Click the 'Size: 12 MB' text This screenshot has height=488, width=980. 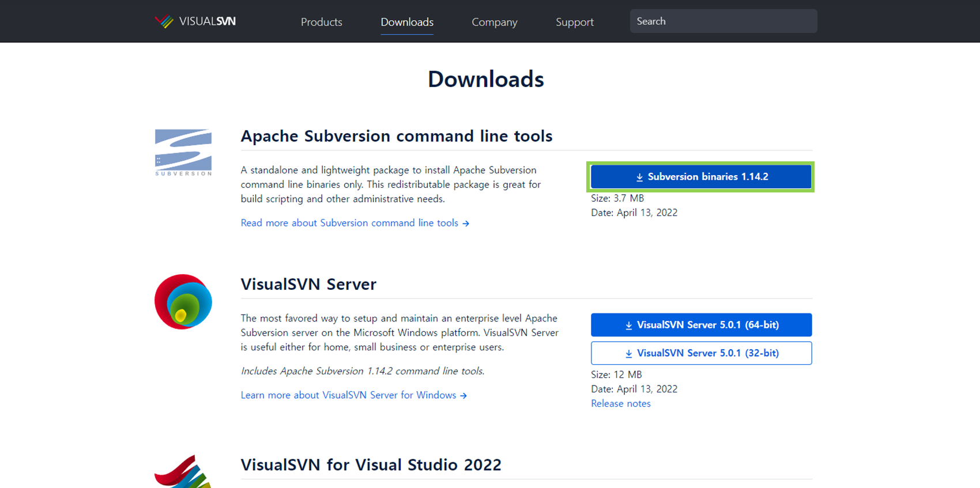(616, 374)
